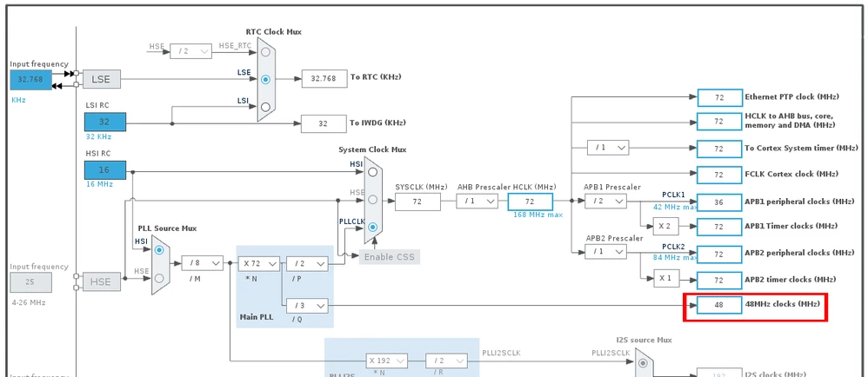Image resolution: width=868 pixels, height=377 pixels.
Task: Click the '48MHz clocks (MHz)' label
Action: (x=782, y=304)
